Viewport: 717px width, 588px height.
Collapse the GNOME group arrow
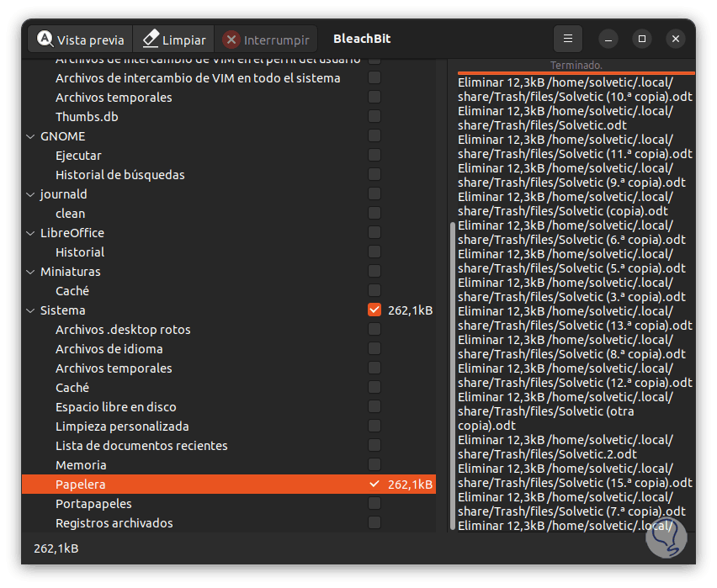click(30, 136)
